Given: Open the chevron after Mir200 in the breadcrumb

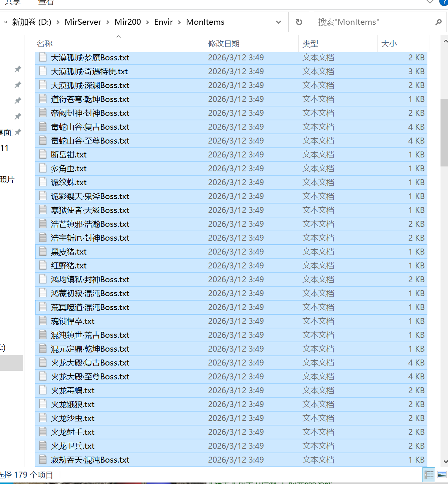Looking at the screenshot, I should tap(147, 22).
